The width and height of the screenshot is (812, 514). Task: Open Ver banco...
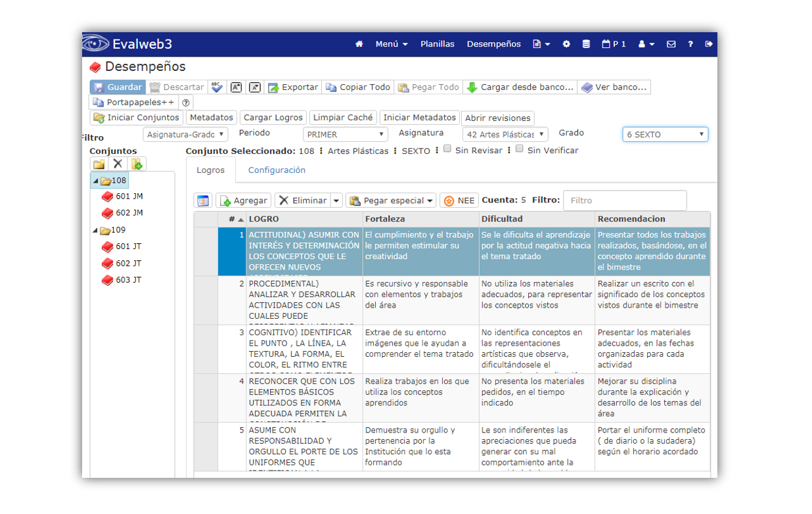click(x=614, y=87)
